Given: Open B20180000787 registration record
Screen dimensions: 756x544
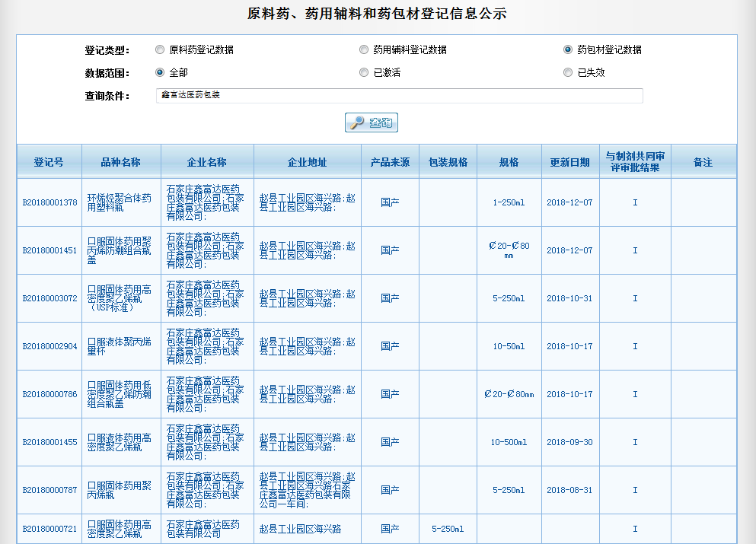Looking at the screenshot, I should [x=49, y=490].
